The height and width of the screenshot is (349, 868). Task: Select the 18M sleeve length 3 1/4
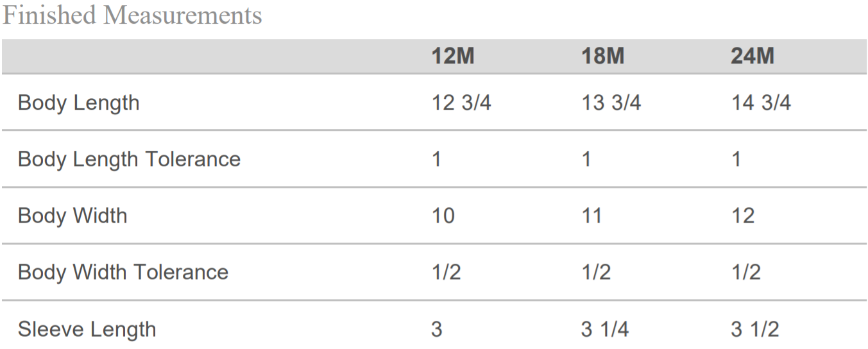click(605, 329)
